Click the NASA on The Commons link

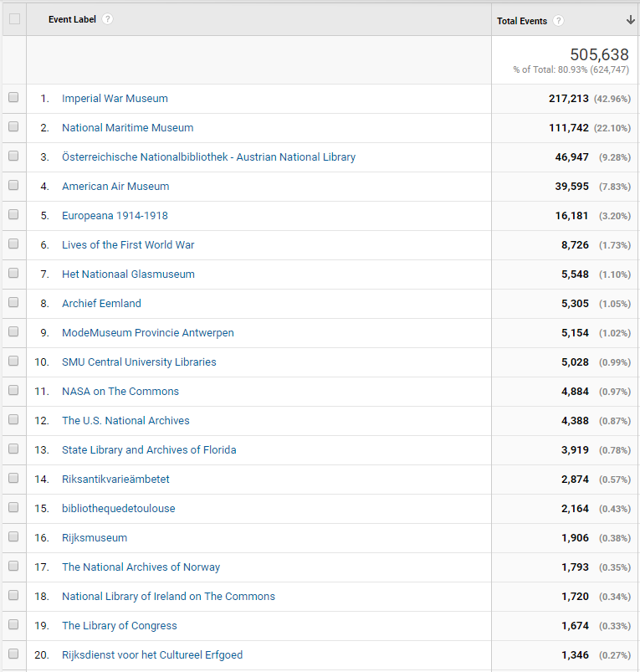coord(120,392)
